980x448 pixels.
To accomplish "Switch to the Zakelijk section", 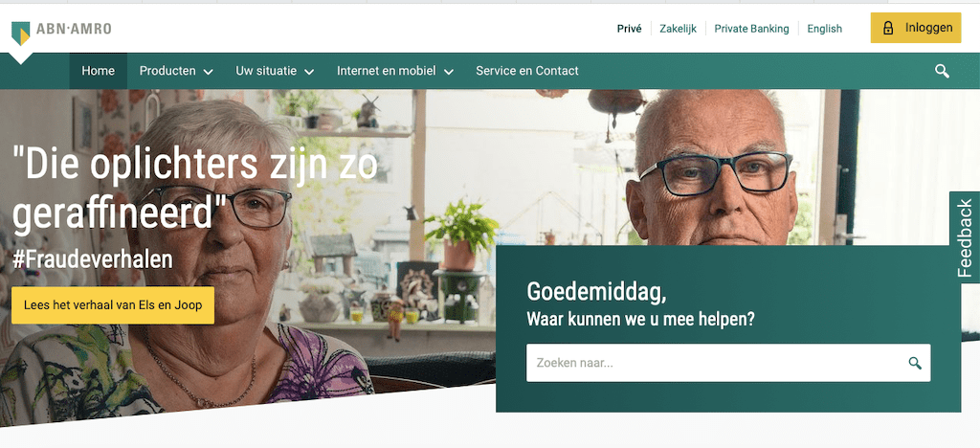I will click(x=679, y=28).
